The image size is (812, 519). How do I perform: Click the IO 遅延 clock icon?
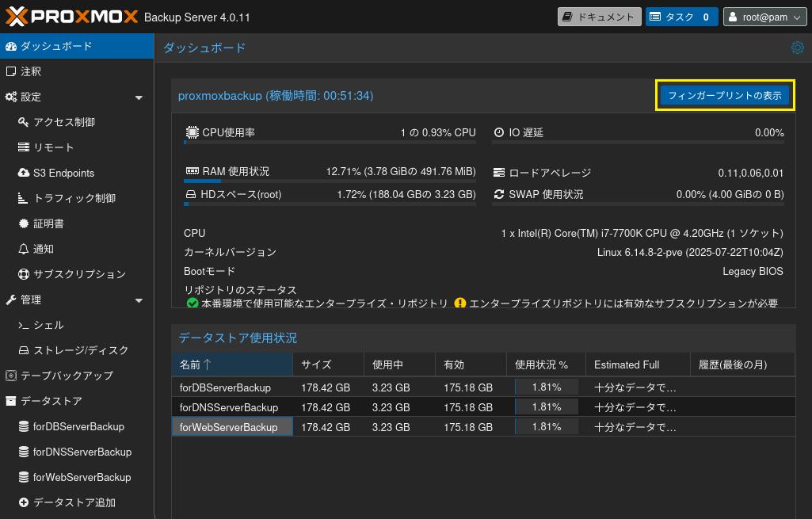pos(499,132)
